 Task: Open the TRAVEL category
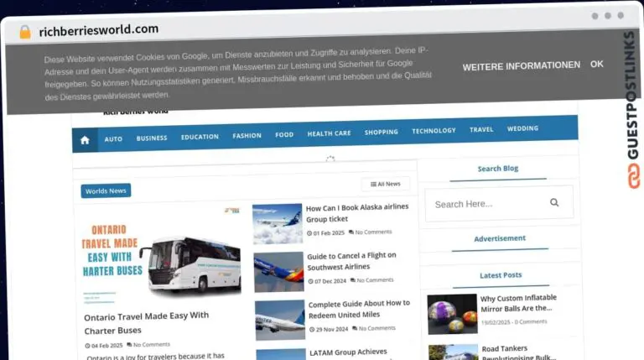481,129
